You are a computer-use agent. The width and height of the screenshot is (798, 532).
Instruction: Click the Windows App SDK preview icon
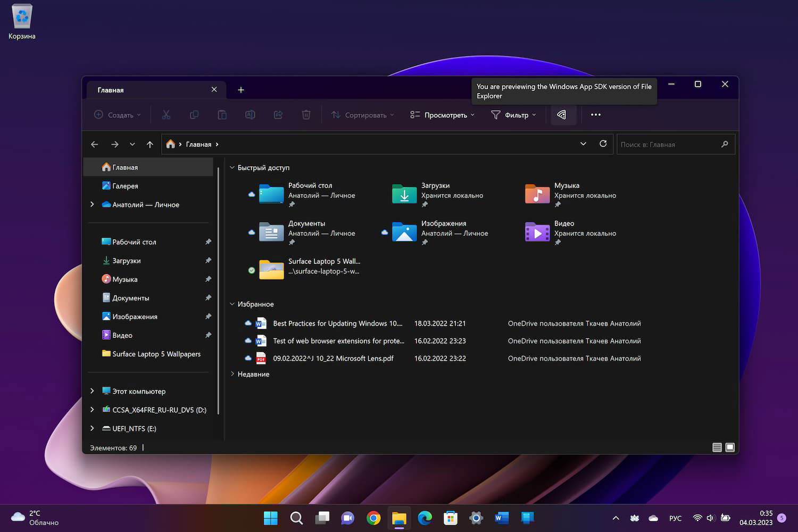(562, 115)
